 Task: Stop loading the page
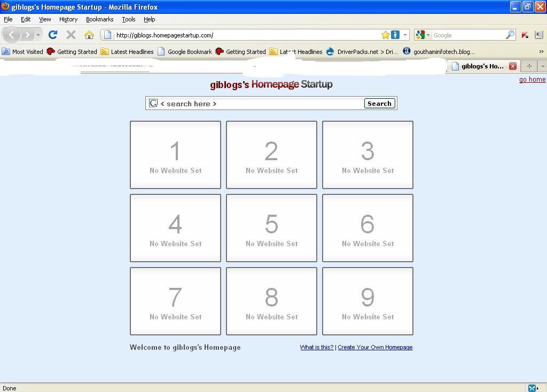[x=71, y=34]
